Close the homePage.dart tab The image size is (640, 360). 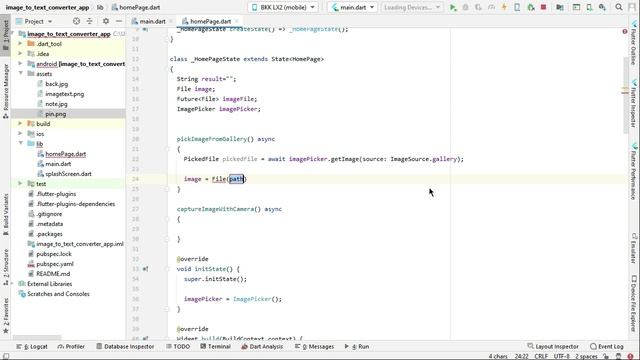coord(237,21)
